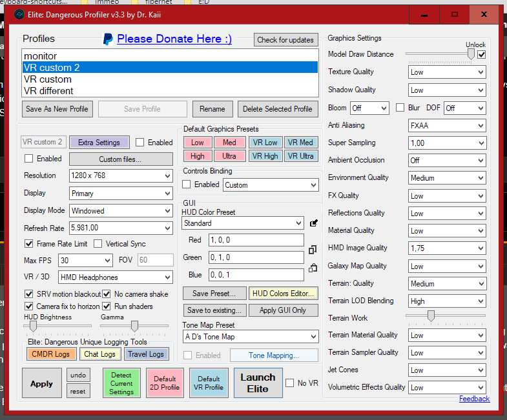Select the monitor profile
The image size is (507, 420).
170,56
